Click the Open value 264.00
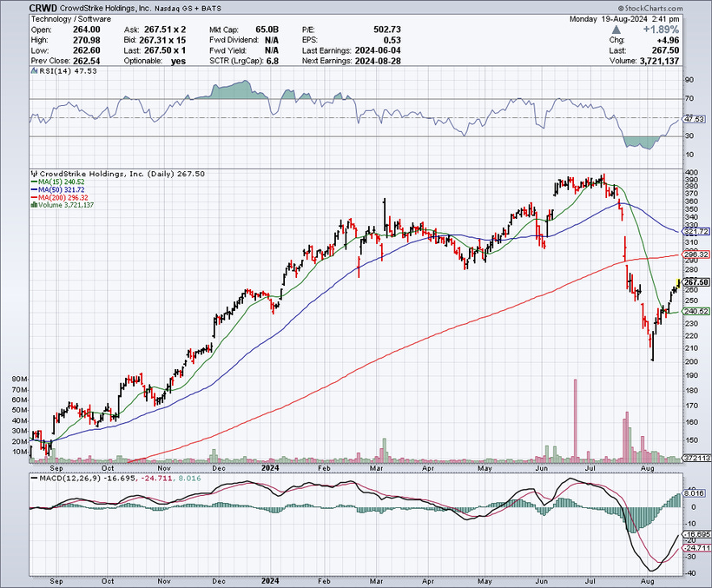Viewport: 712px width, 588px height. coord(86,30)
